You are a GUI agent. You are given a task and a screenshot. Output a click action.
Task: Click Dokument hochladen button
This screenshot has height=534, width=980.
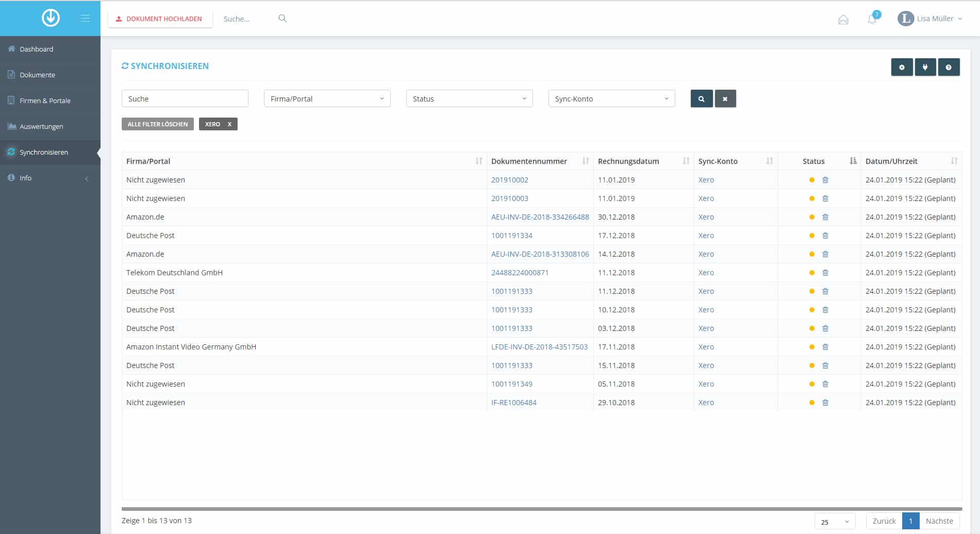[x=160, y=19]
